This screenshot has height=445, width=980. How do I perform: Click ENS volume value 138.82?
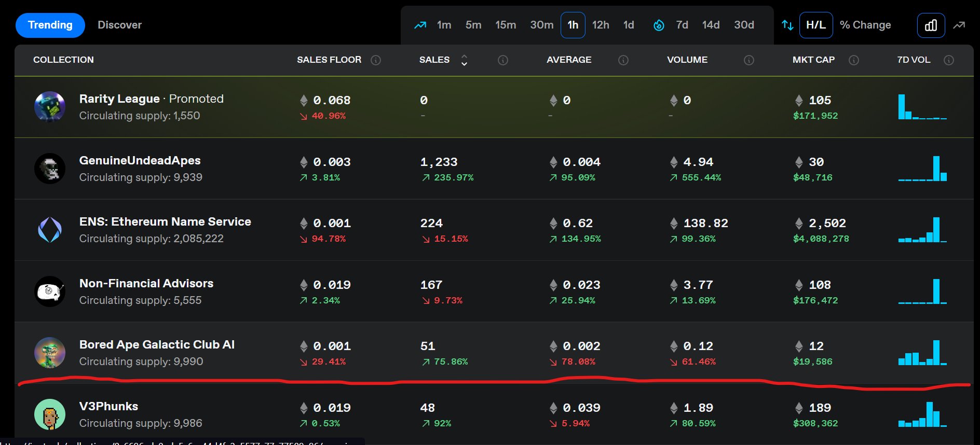[705, 223]
